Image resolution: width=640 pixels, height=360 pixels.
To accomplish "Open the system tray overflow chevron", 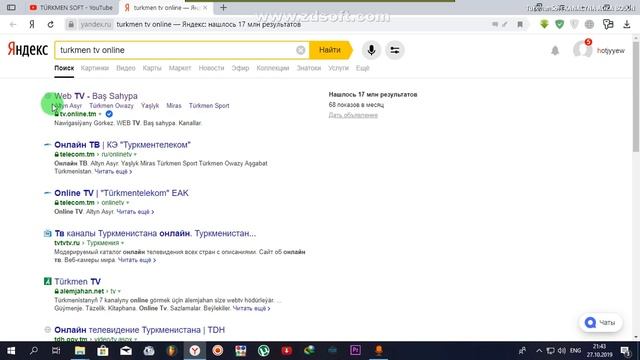I will pyautogui.click(x=539, y=351).
